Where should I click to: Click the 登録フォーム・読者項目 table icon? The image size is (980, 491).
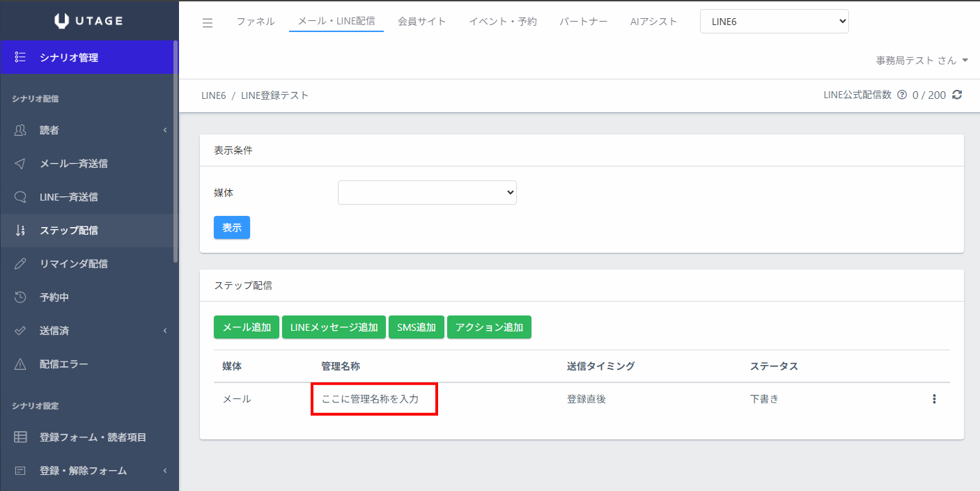pyautogui.click(x=20, y=437)
